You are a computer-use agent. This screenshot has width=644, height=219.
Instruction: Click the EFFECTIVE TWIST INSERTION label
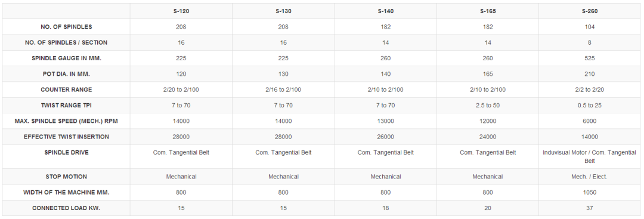pos(67,137)
